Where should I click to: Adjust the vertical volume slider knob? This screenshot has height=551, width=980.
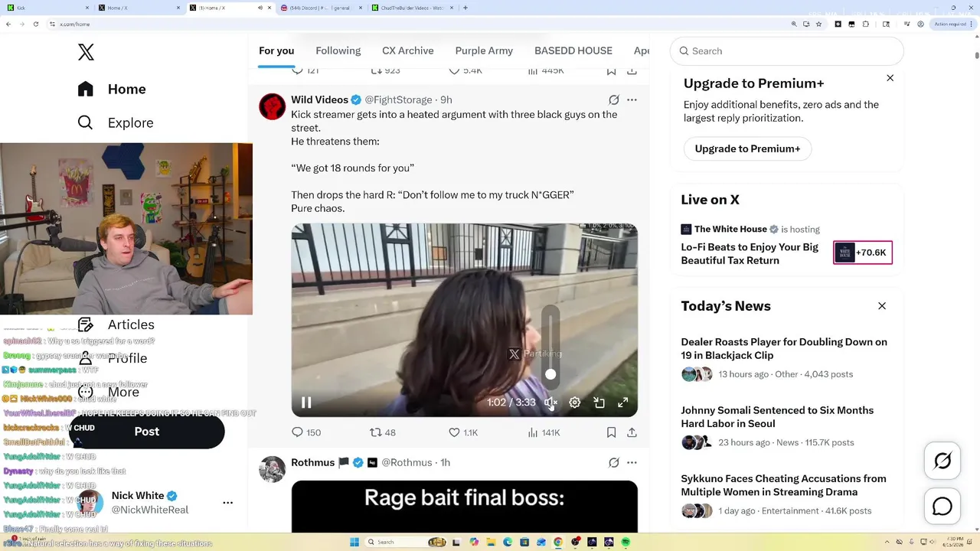tap(550, 374)
